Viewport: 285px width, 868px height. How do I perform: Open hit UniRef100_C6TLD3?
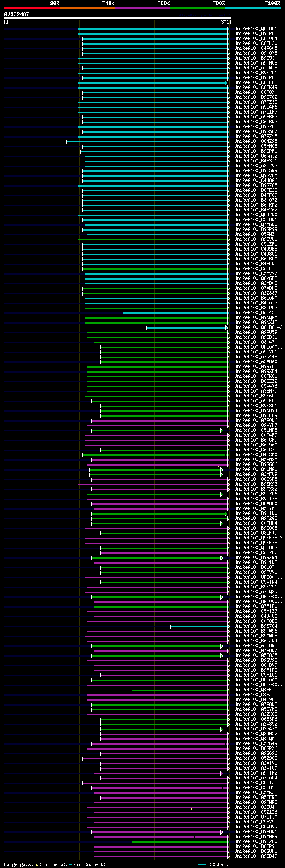click(256, 82)
